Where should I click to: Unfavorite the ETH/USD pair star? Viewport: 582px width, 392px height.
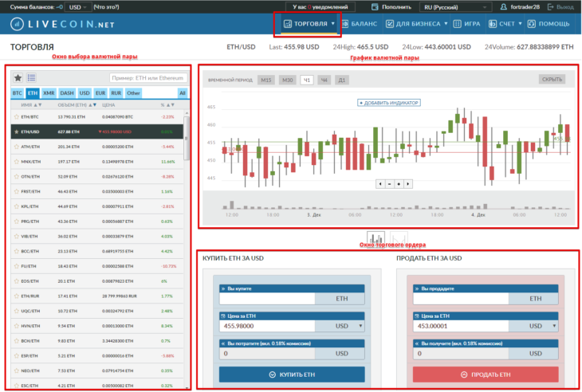(16, 131)
